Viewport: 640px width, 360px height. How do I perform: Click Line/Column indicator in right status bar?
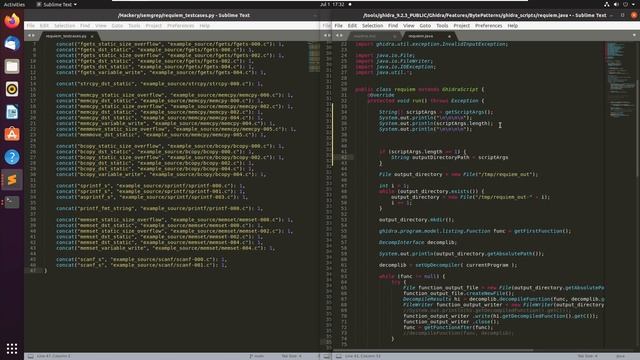[362, 356]
